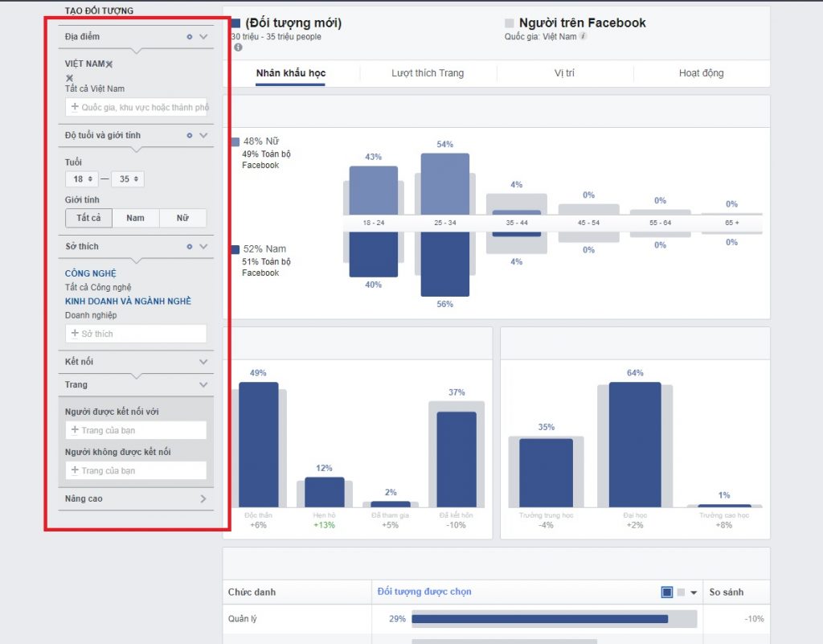Click the Người được kết nối với page field
823x644 pixels.
coord(136,430)
